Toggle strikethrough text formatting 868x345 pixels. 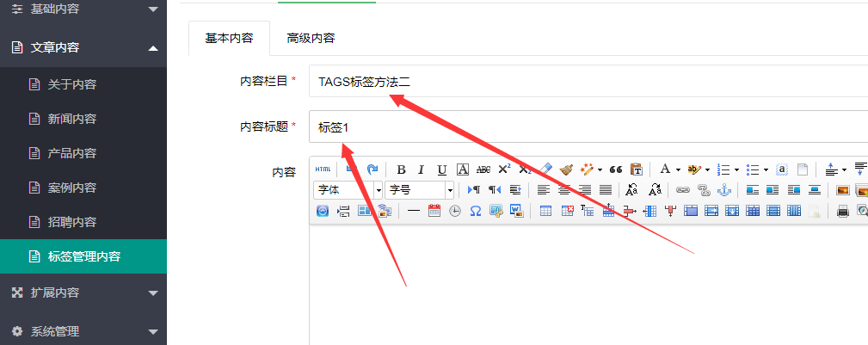coord(483,169)
